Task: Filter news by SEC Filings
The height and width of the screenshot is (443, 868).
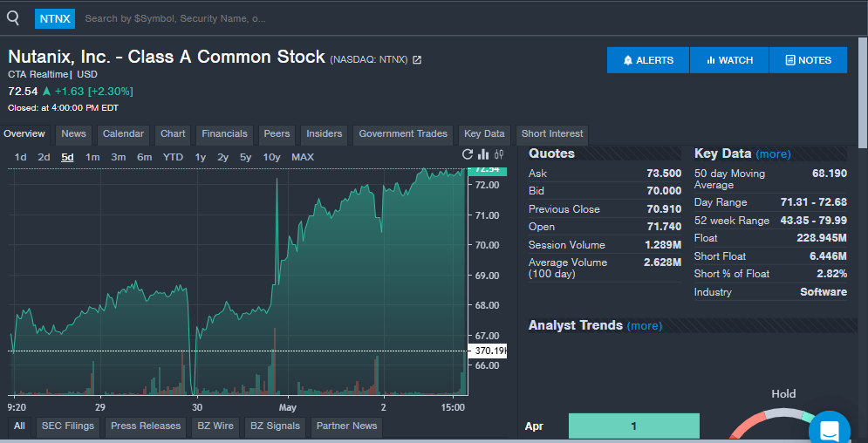Action: (68, 426)
